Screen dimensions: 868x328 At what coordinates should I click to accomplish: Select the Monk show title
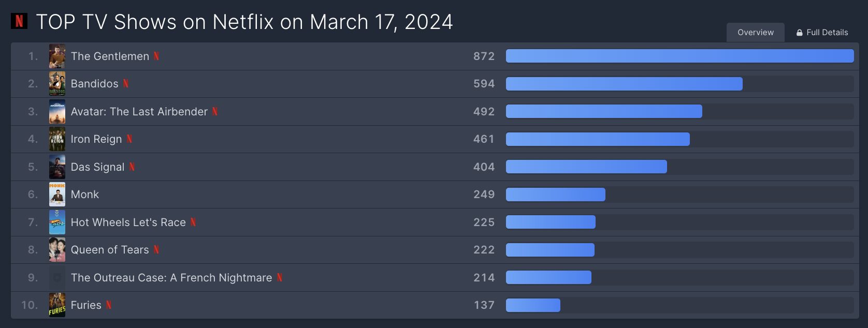(x=84, y=194)
